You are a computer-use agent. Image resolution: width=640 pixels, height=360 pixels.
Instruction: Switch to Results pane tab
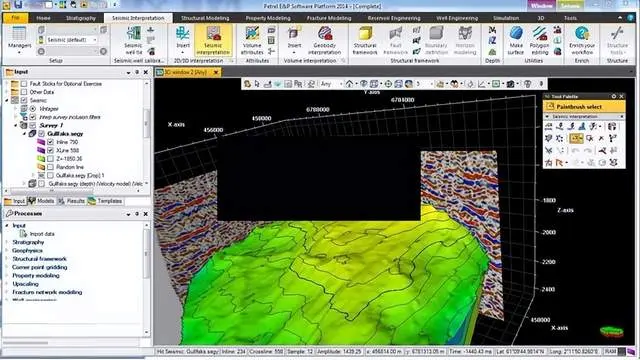click(72, 201)
